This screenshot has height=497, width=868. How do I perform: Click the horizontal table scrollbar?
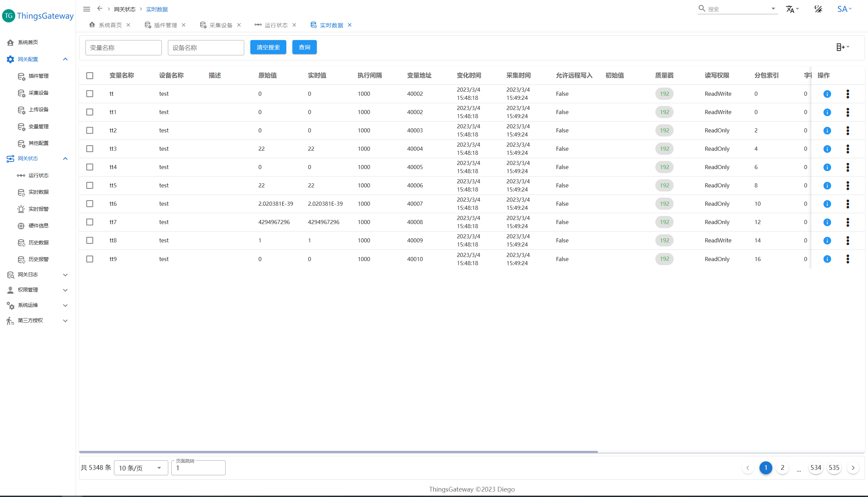[x=338, y=452]
